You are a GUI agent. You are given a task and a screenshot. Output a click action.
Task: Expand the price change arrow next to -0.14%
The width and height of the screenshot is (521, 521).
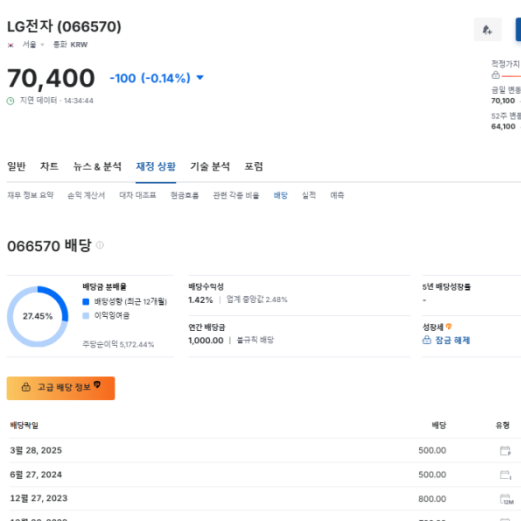(200, 78)
